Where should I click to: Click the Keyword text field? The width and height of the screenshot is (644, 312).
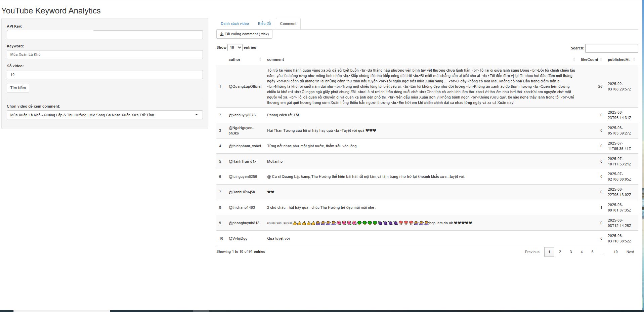(104, 55)
